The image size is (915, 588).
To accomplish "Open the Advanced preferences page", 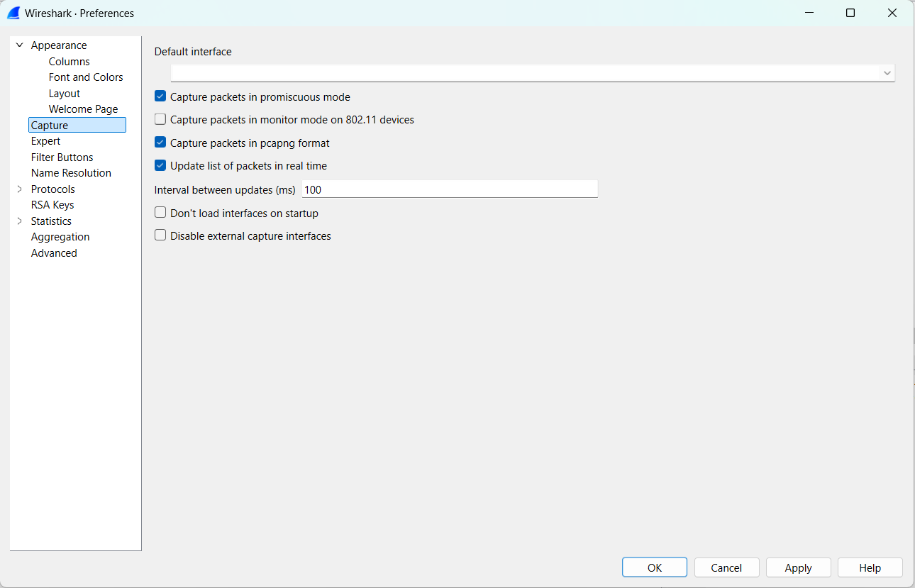I will point(54,253).
